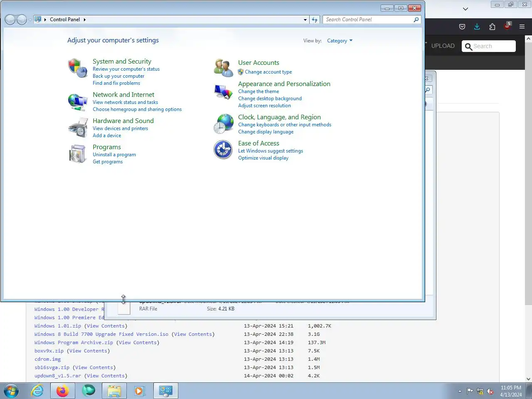Screen dimensions: 532x399
Task: Click Add a device link
Action: [107, 135]
